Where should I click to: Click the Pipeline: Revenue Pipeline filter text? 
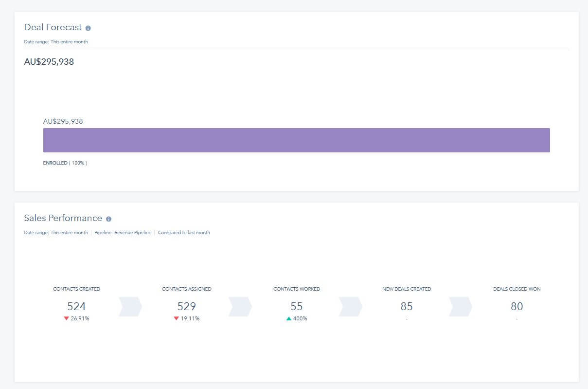pyautogui.click(x=123, y=233)
